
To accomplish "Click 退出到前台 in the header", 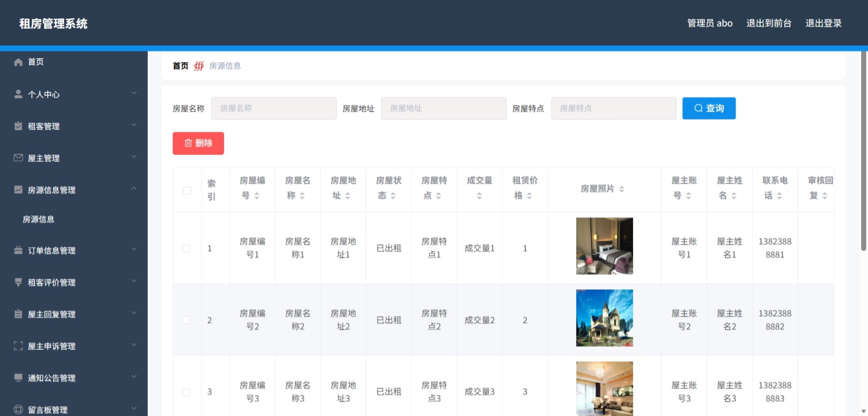I will (769, 23).
